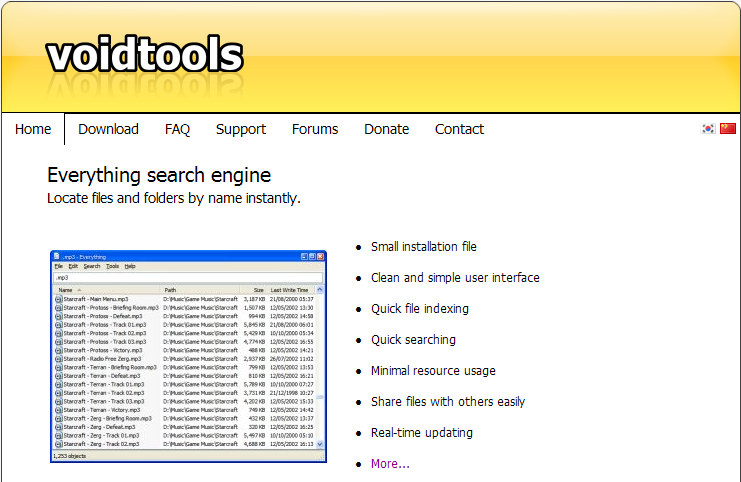
Task: Open the Contact page
Action: click(459, 129)
